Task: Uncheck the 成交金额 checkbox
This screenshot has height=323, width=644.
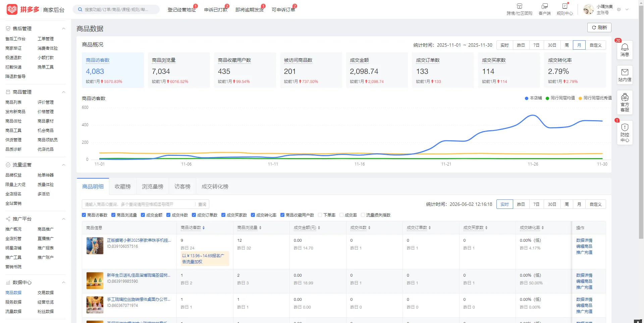Action: [x=143, y=215]
